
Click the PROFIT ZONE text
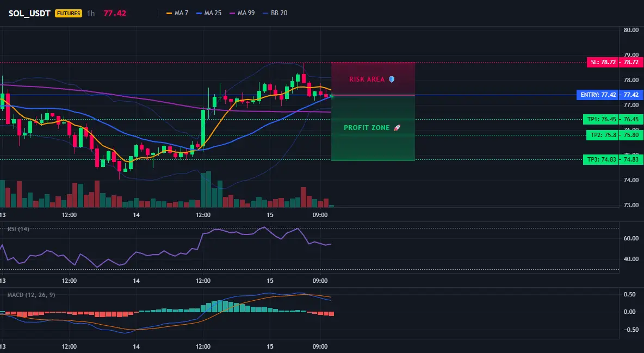(367, 128)
